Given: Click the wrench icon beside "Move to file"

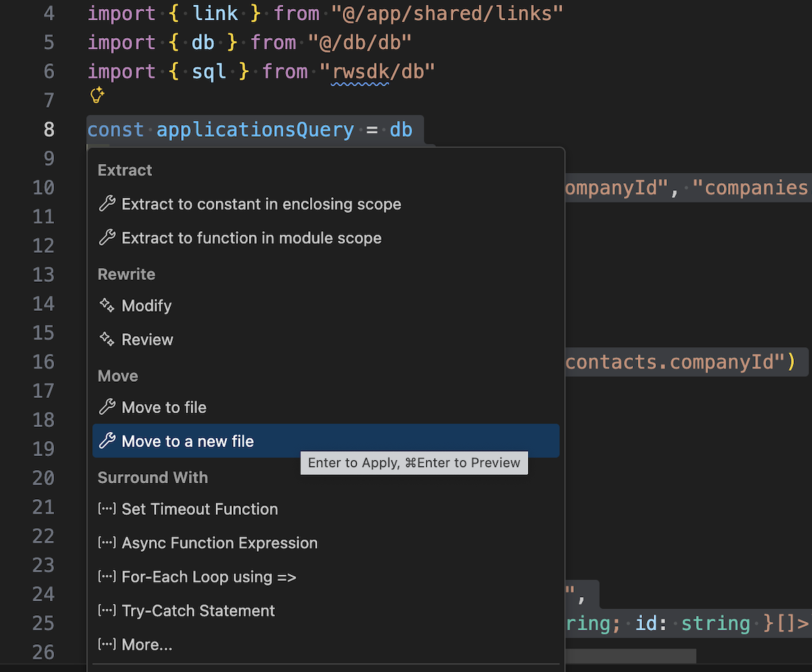Looking at the screenshot, I should (107, 407).
